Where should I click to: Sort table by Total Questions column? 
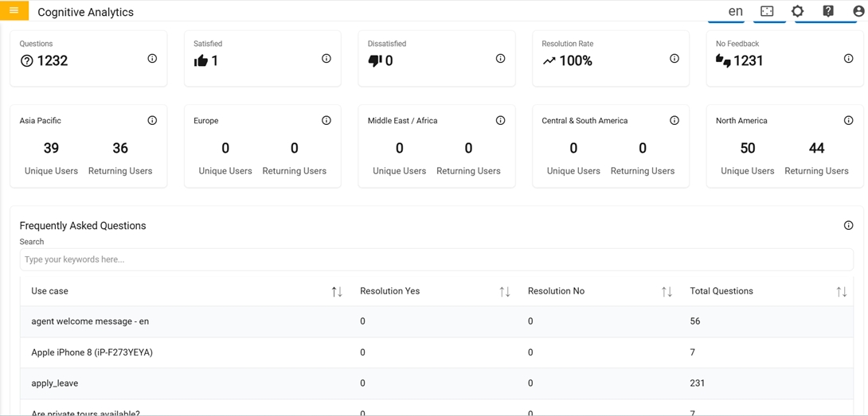[842, 292]
